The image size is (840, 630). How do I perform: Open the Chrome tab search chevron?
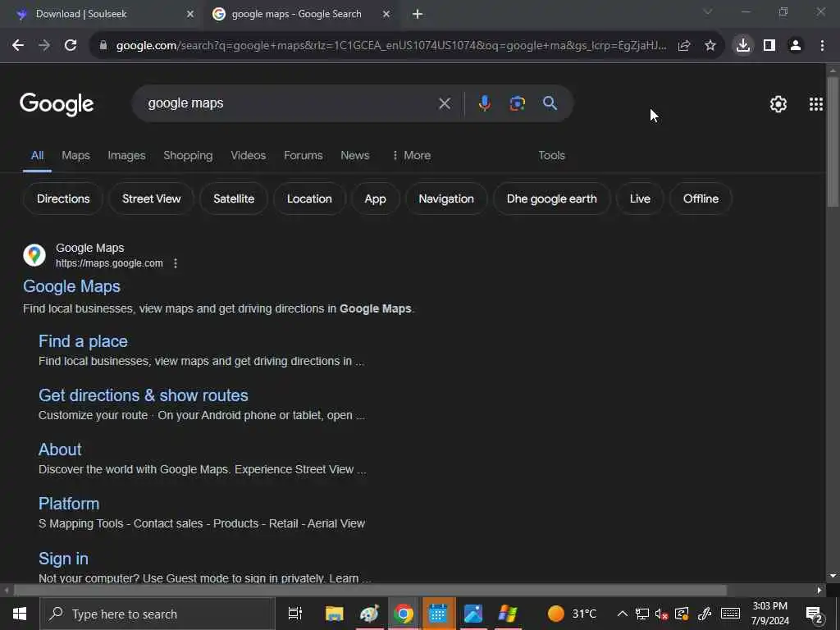coord(708,11)
